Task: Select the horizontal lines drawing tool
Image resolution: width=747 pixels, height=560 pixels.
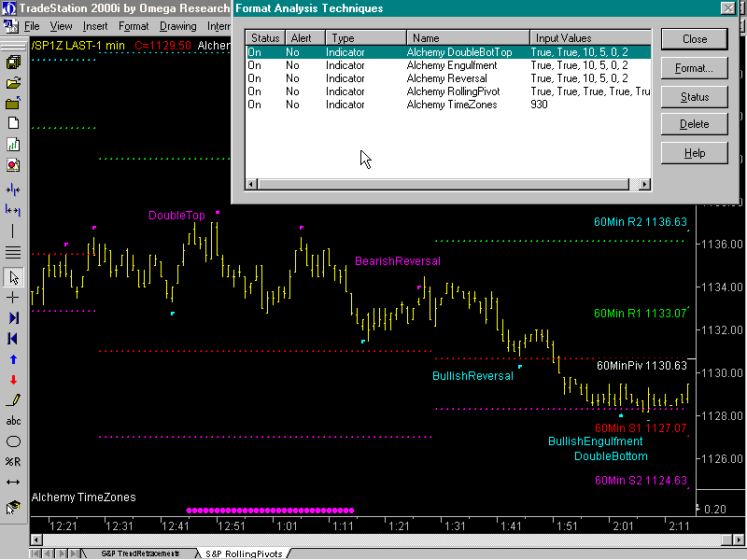Action: click(13, 253)
